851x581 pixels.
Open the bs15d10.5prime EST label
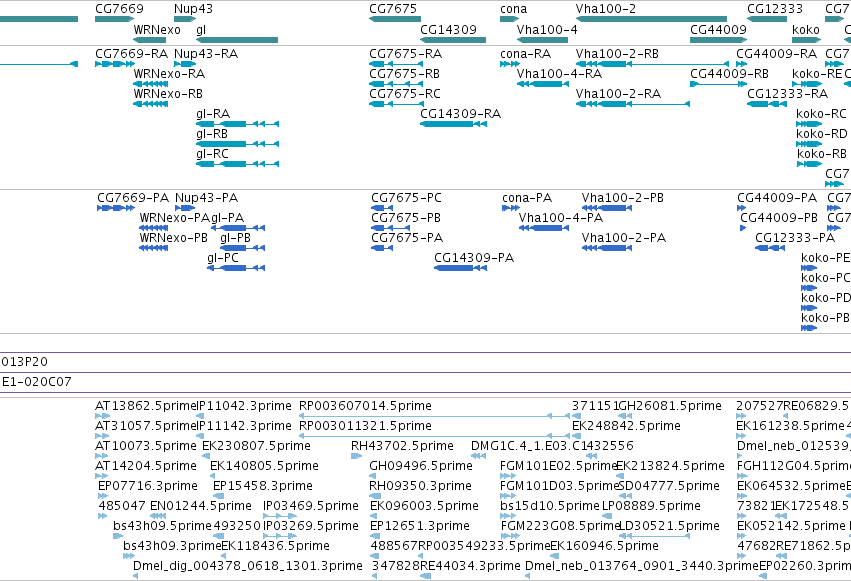[x=550, y=506]
